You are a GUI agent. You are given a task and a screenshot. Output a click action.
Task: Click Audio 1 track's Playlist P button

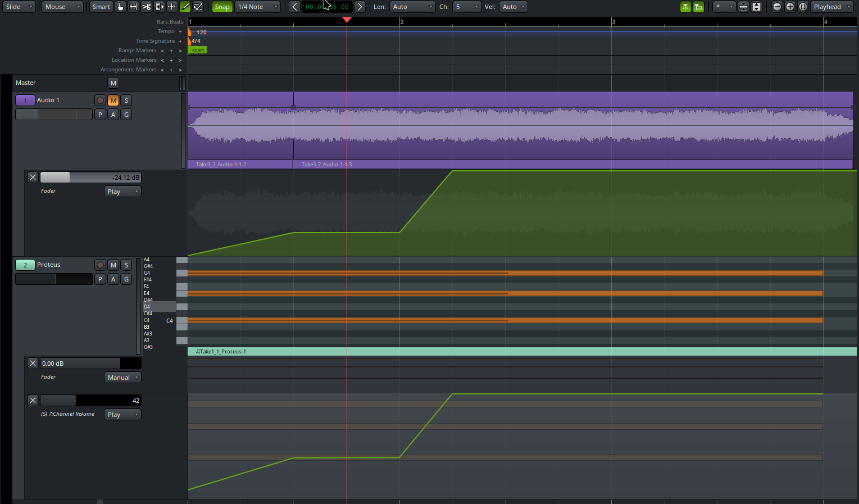(100, 115)
